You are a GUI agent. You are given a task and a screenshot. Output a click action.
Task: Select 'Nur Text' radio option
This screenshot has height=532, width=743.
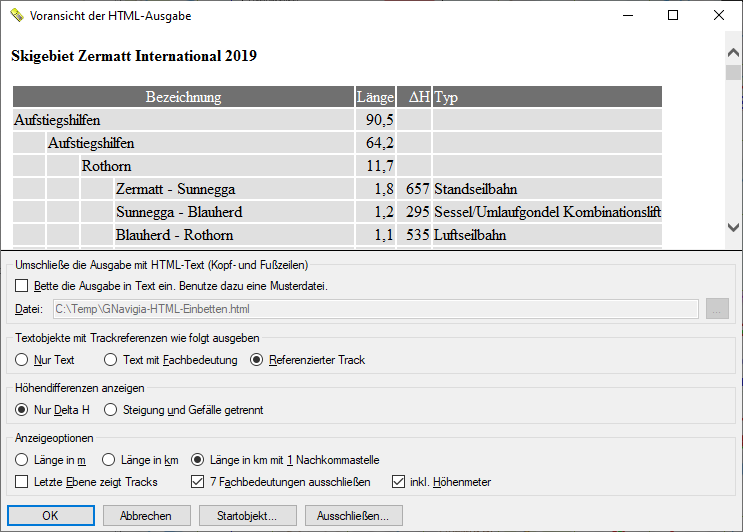click(22, 360)
